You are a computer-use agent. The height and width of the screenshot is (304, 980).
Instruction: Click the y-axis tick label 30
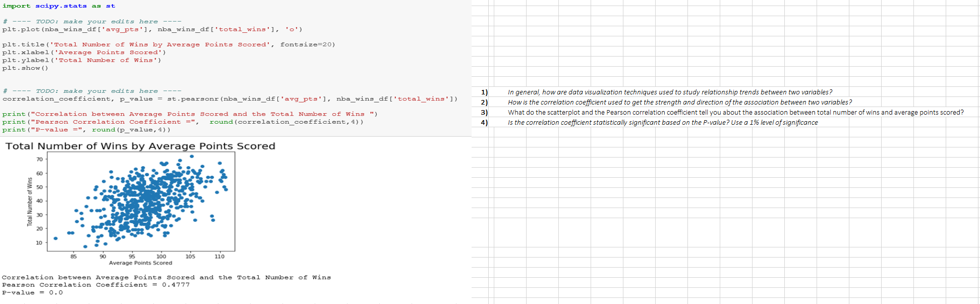39,215
